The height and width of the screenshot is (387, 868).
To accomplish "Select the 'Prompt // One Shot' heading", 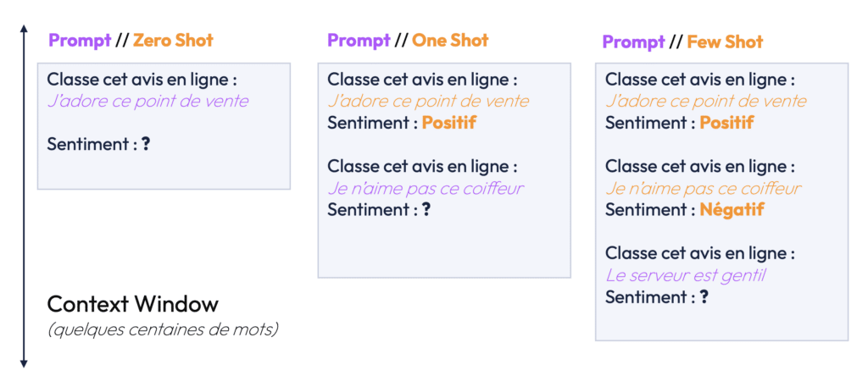I will tap(408, 41).
